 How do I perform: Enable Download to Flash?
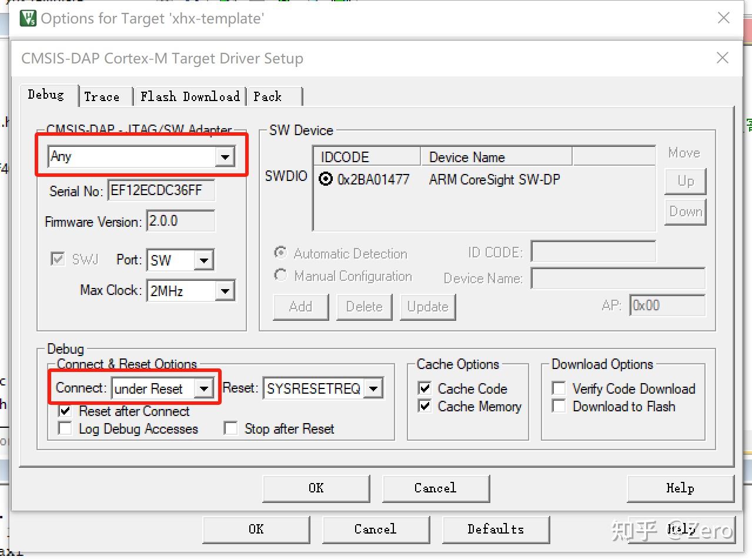tap(558, 406)
